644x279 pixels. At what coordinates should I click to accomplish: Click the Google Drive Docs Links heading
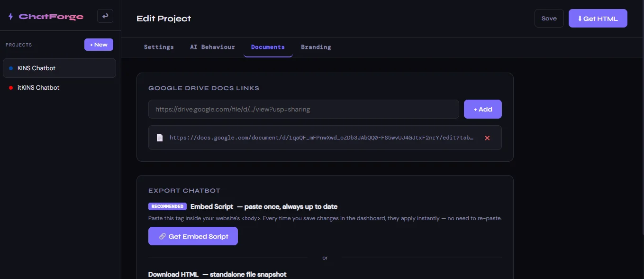(x=204, y=88)
